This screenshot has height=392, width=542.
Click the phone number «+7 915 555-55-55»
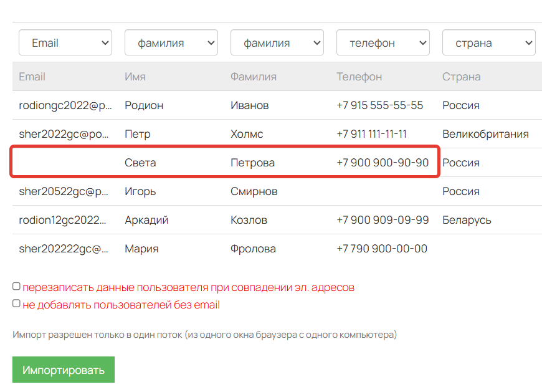coord(378,105)
